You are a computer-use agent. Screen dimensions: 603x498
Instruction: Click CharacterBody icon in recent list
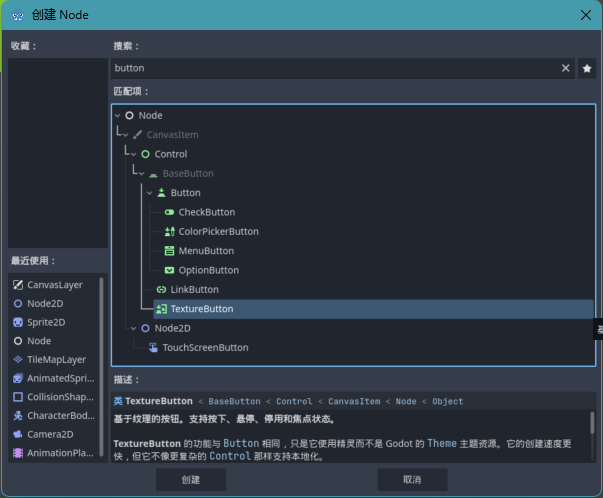pos(18,416)
